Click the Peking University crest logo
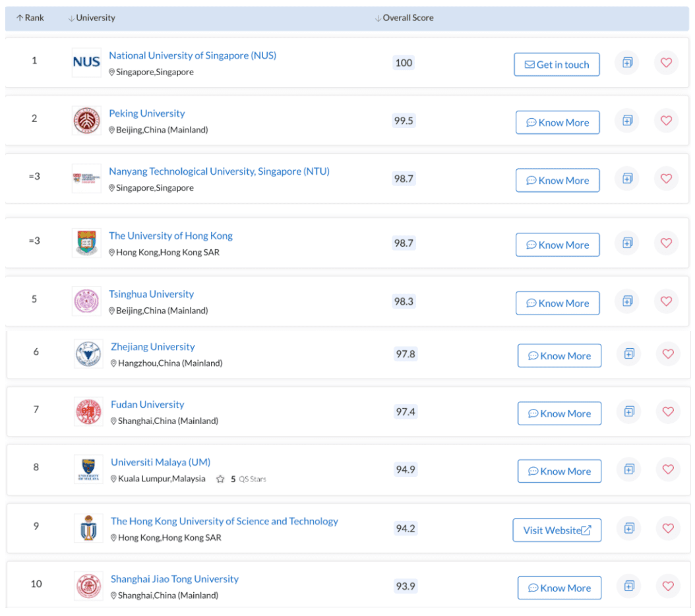The height and width of the screenshot is (616, 695). (x=86, y=121)
